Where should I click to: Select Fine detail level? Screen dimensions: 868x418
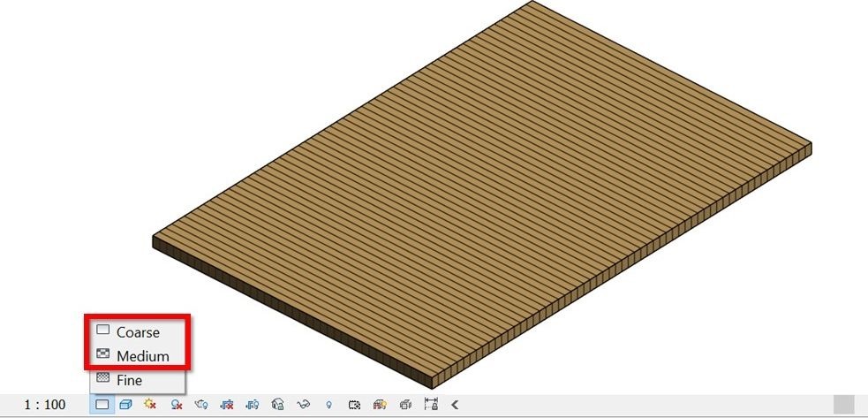[137, 380]
